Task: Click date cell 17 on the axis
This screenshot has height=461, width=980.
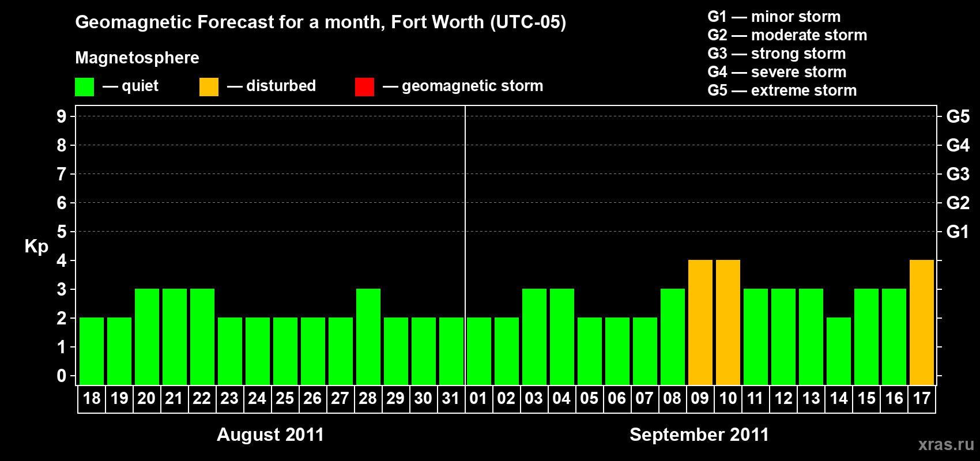Action: point(922,399)
